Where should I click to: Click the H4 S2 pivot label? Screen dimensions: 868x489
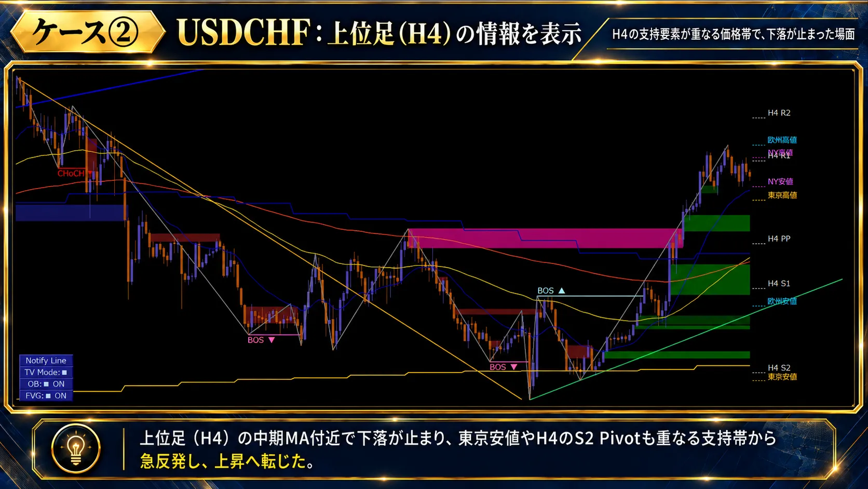click(779, 367)
